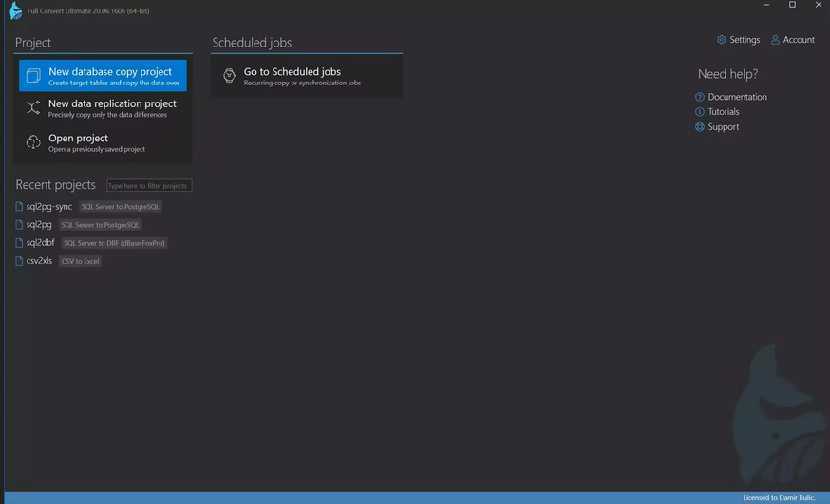Open the sql2dbf recent project

(x=40, y=243)
